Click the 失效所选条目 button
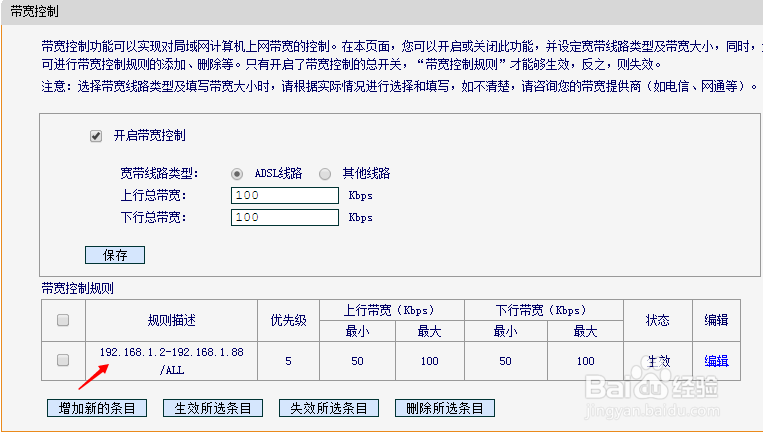This screenshot has height=437, width=763. (329, 408)
